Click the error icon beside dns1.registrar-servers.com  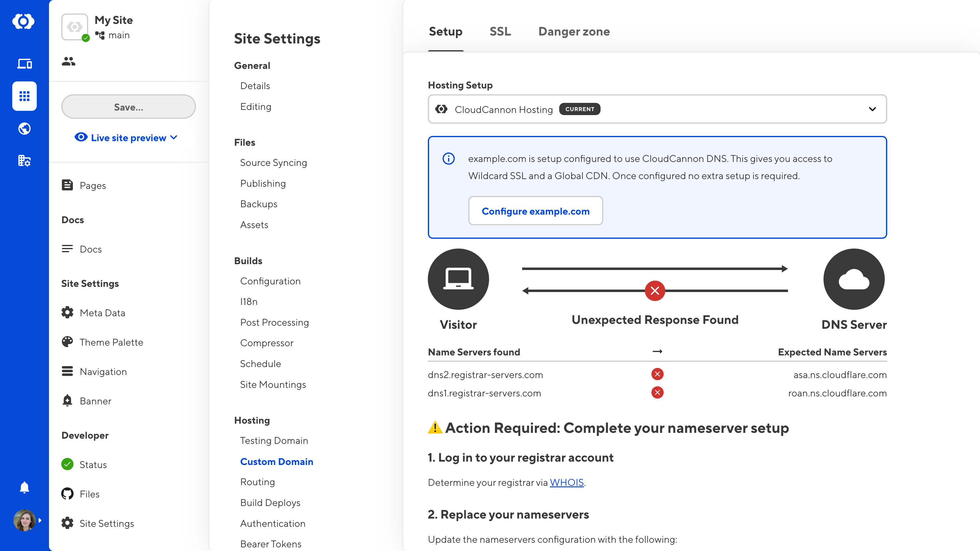pos(658,392)
